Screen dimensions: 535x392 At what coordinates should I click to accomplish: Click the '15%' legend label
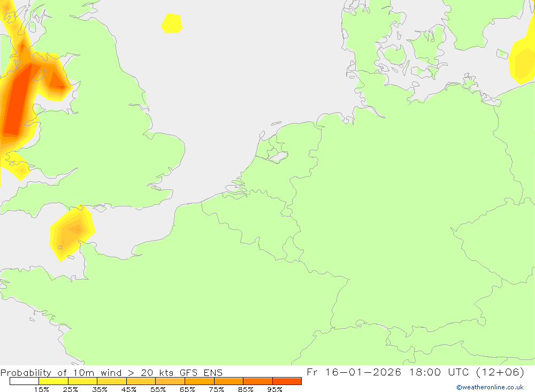point(41,389)
